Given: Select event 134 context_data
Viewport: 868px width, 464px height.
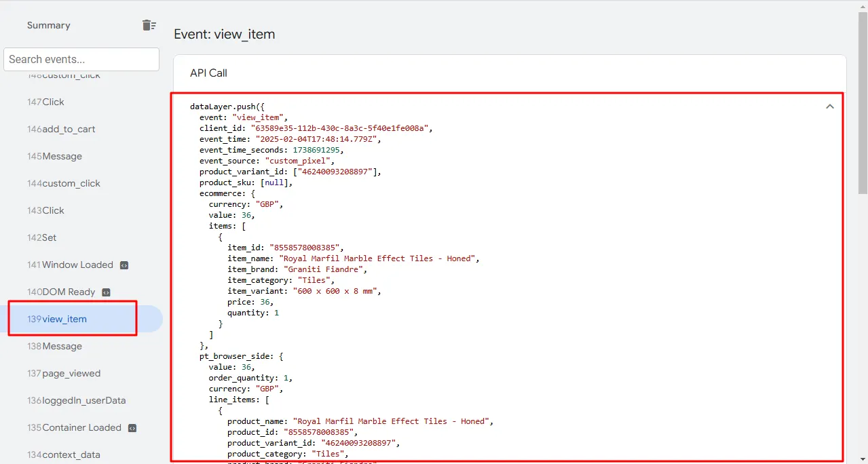Looking at the screenshot, I should [x=81, y=455].
